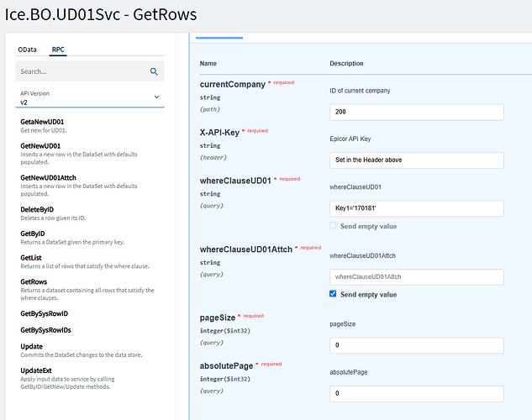Enable Send empty value for whereClauseUD01
Viewport: 532px width, 420px height.
pos(333,226)
